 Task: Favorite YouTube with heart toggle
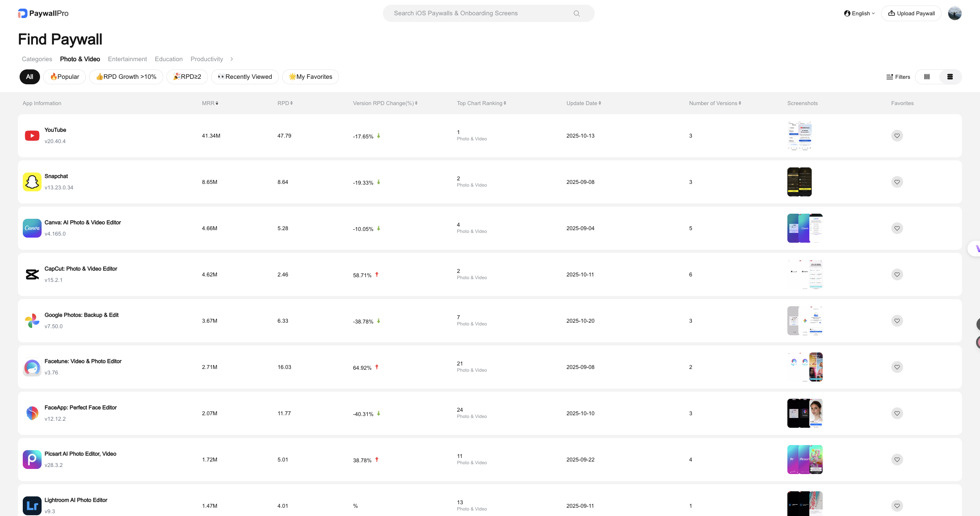tap(897, 136)
